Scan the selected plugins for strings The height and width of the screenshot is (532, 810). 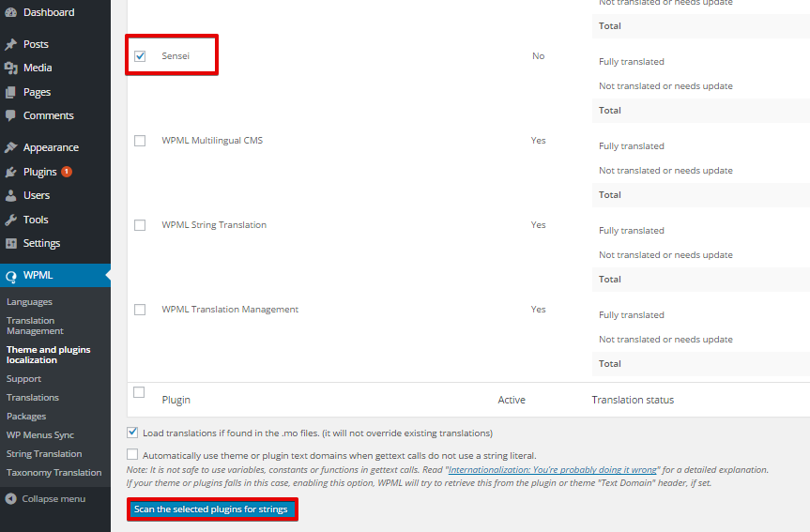pos(211,509)
